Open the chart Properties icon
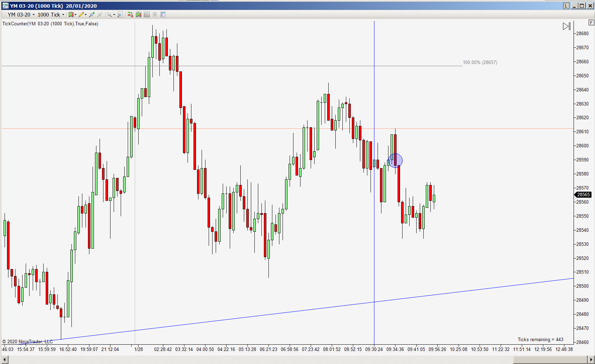The height and width of the screenshot is (364, 595). click(163, 14)
